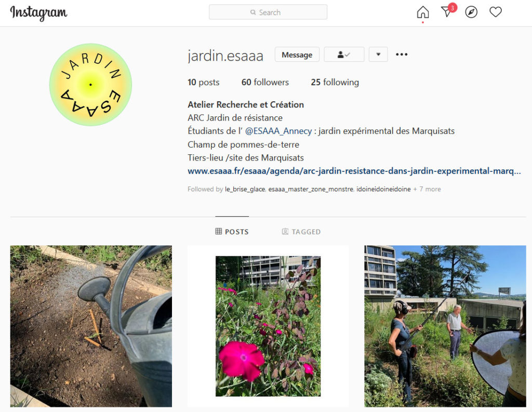Click the jardin.esaaa profile picture
Screen dimensions: 532x412
tap(90, 85)
